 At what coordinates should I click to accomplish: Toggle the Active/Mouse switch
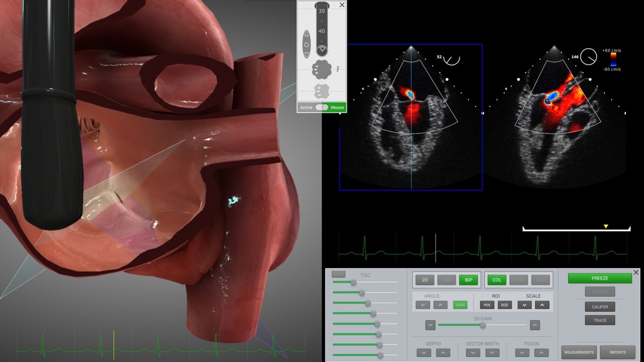322,107
